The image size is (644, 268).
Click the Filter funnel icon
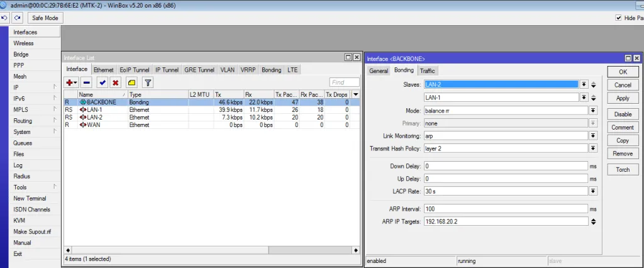click(x=148, y=82)
